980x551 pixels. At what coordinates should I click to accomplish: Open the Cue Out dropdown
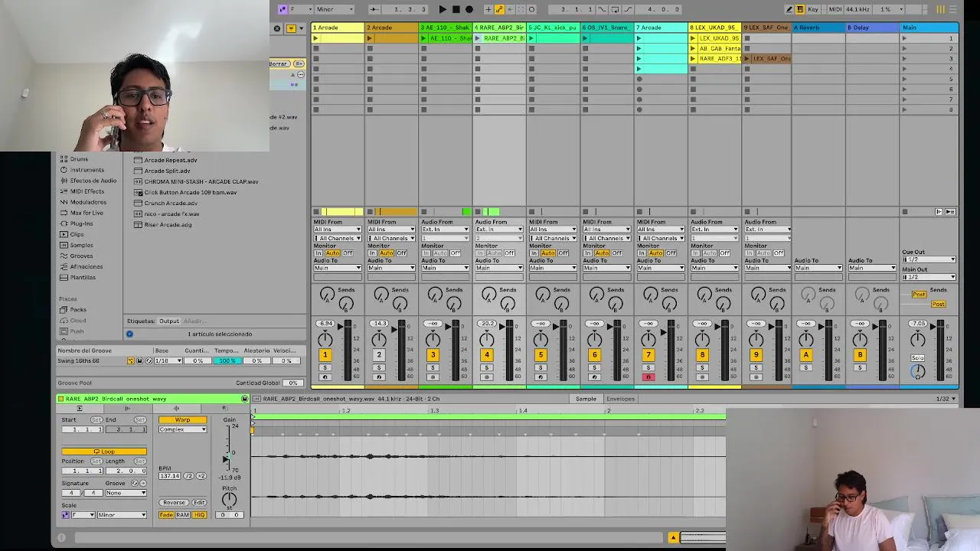tap(929, 259)
